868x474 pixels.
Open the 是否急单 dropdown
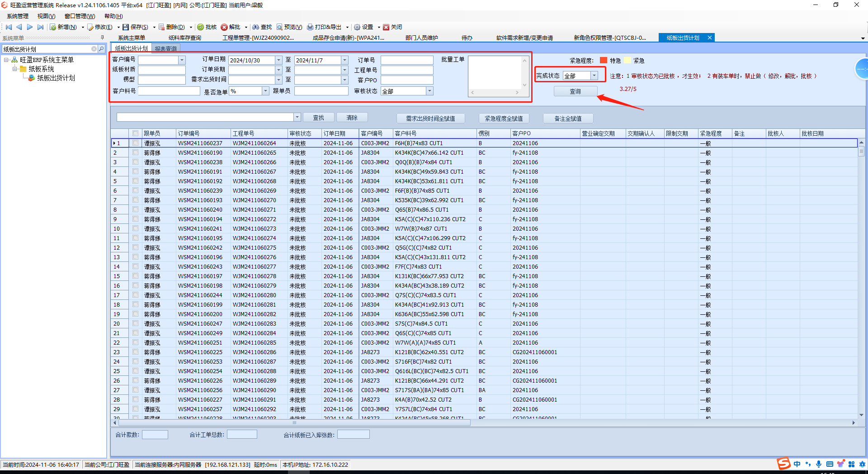pos(265,91)
